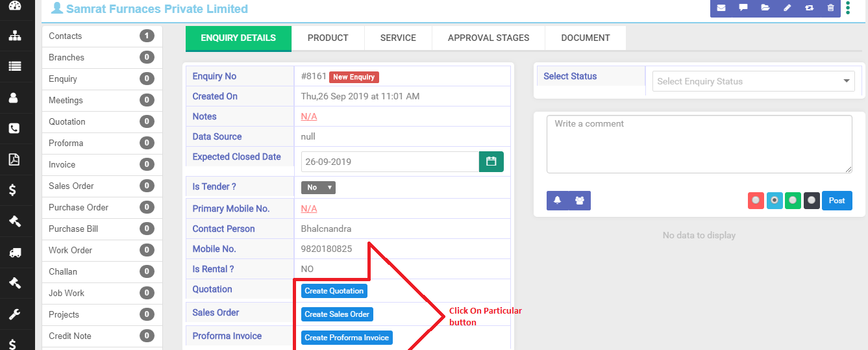Open the Select Enquiry Status dropdown
Viewport: 868px width, 350px height.
coord(753,81)
